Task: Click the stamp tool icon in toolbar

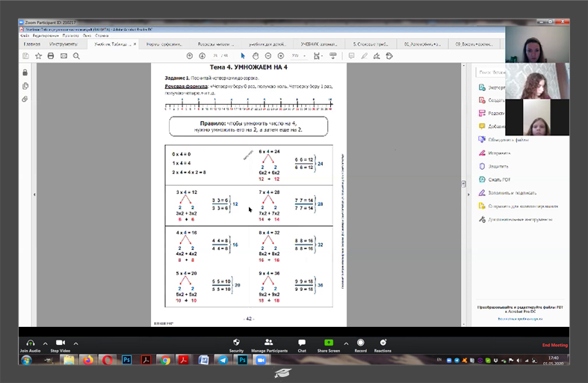Action: click(389, 56)
